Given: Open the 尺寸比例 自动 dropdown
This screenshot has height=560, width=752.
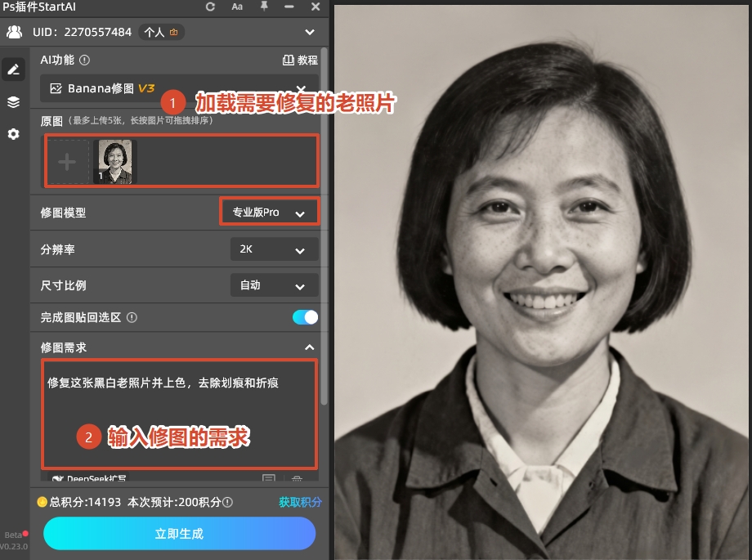Looking at the screenshot, I should [274, 285].
